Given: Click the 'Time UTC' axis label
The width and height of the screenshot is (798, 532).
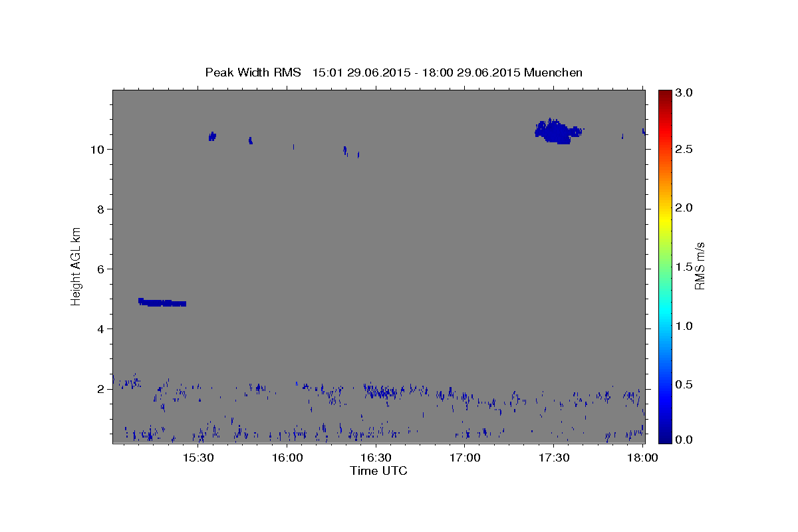Looking at the screenshot, I should pyautogui.click(x=378, y=471).
